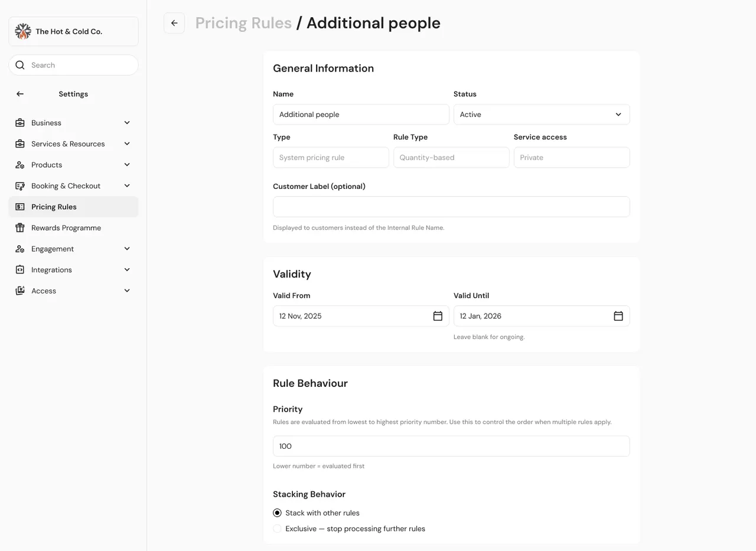Screen dimensions: 756x551
Task: Open the Valid Until calendar picker
Action: (618, 316)
